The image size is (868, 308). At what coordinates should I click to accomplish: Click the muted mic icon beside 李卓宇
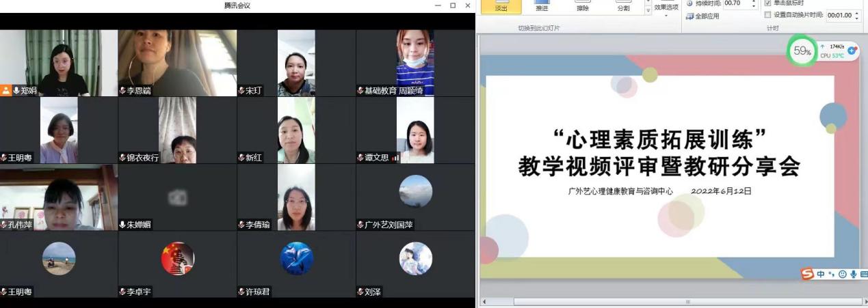pyautogui.click(x=122, y=292)
